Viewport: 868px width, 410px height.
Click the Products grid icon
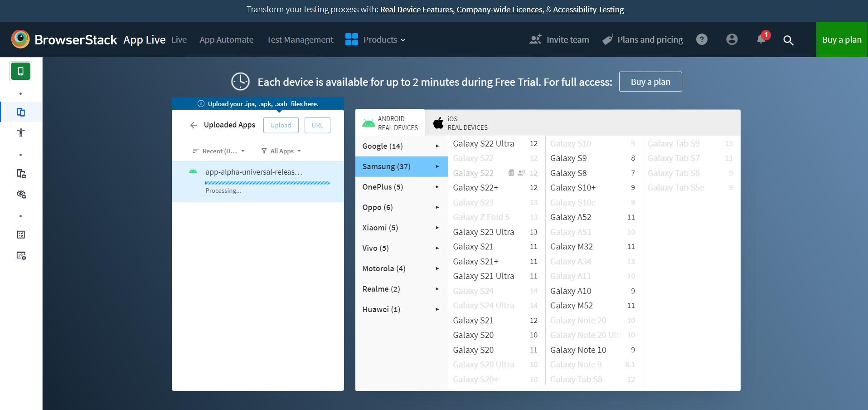[x=352, y=39]
